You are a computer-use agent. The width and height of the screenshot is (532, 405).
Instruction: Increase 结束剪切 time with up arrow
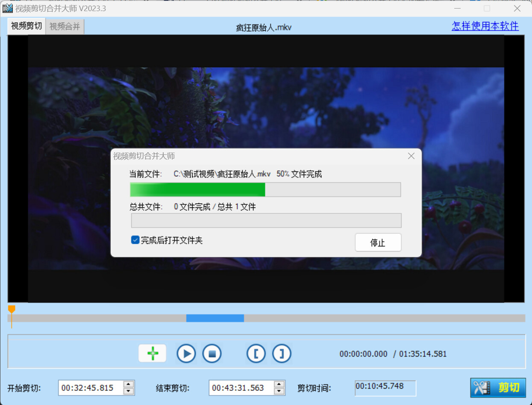click(x=279, y=384)
